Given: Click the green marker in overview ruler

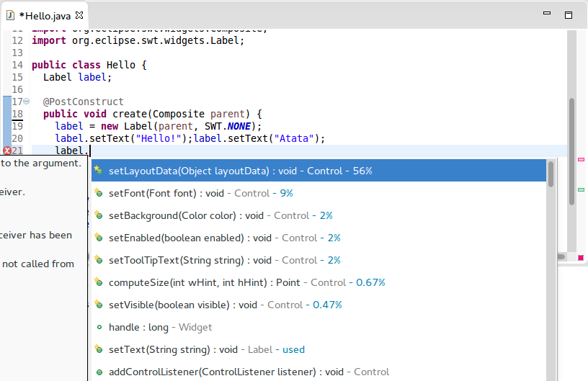Looking at the screenshot, I should pyautogui.click(x=581, y=189).
